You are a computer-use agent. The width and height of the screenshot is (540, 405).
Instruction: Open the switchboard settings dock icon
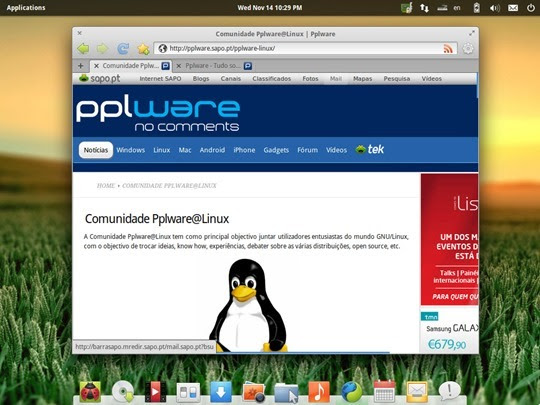[x=188, y=393]
